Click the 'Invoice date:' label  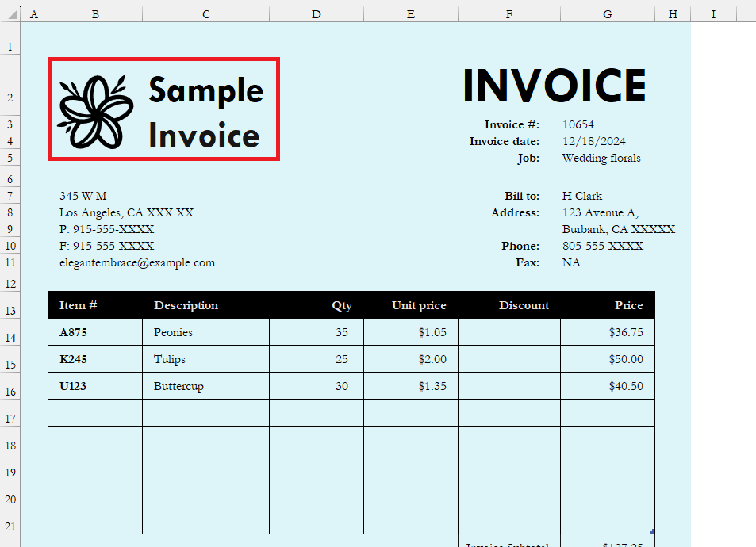(505, 141)
